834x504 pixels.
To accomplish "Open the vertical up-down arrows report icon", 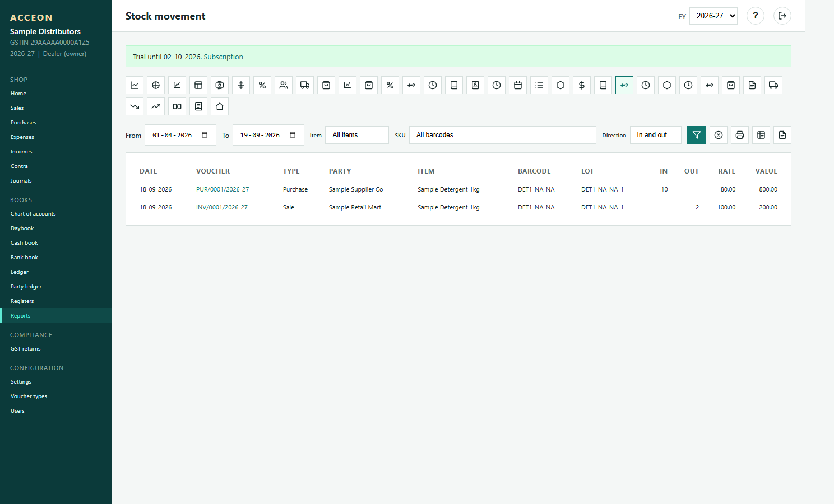I will tap(241, 85).
